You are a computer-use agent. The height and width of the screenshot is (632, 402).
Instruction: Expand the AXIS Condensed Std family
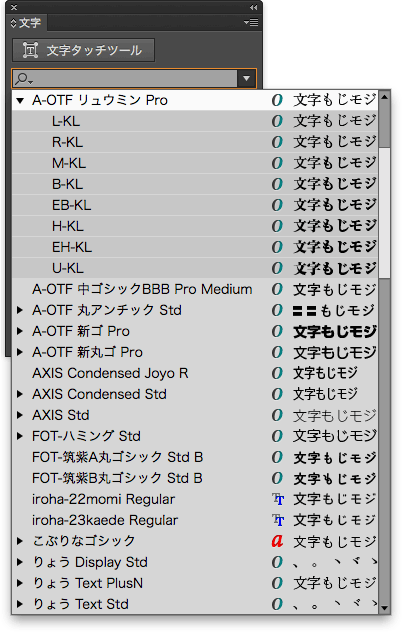[x=19, y=394]
